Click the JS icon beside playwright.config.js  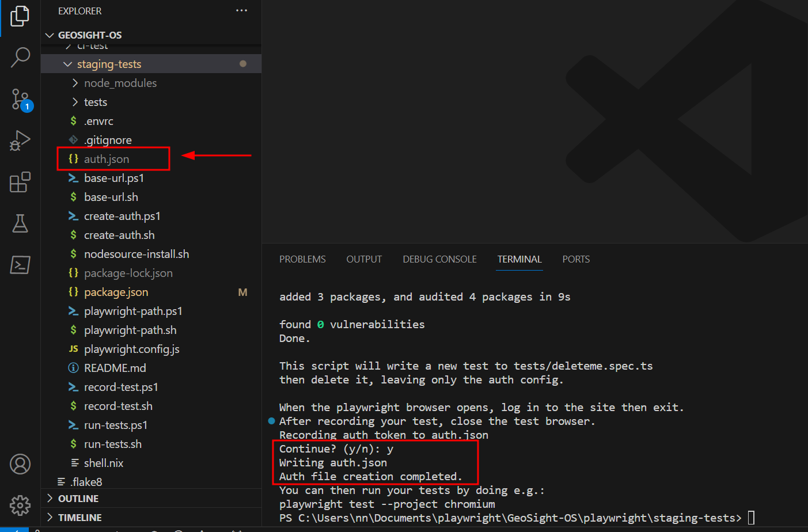click(x=73, y=349)
